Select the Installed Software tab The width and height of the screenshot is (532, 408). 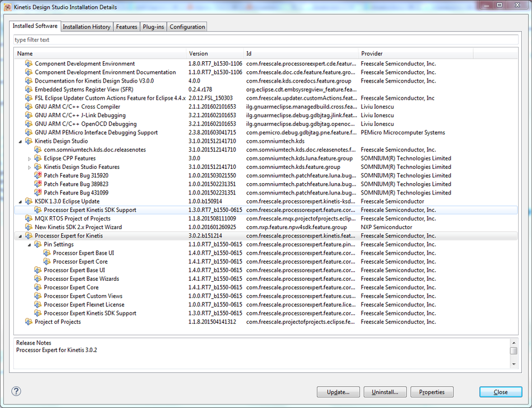tap(35, 26)
